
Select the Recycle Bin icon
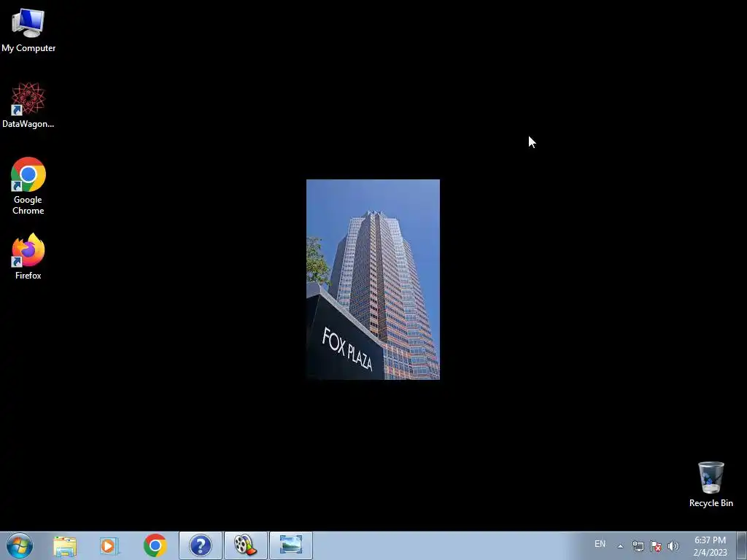(711, 484)
